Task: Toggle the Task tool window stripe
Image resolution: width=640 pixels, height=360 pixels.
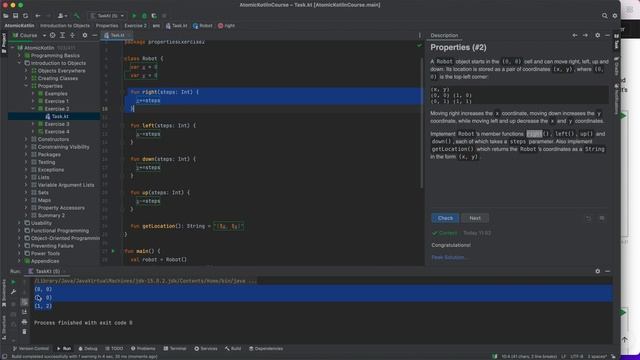Action: [x=616, y=41]
